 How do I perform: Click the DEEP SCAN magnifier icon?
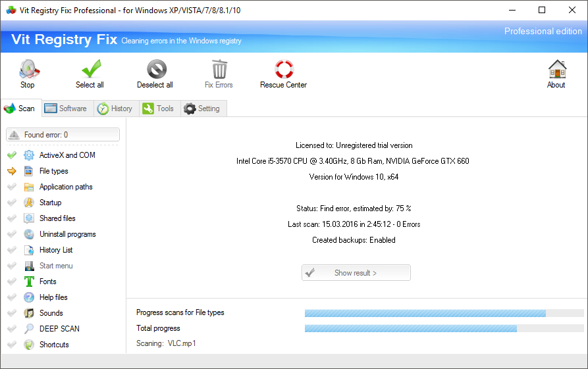coord(29,328)
